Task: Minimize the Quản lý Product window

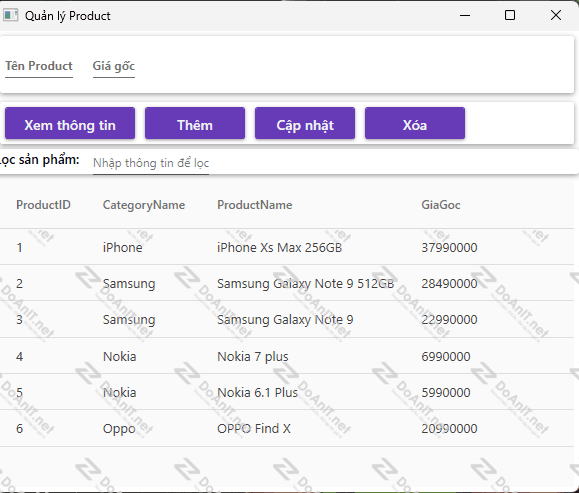Action: pos(465,16)
